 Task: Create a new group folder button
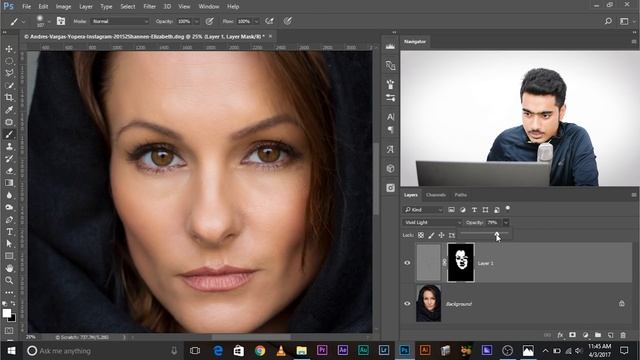point(598,335)
